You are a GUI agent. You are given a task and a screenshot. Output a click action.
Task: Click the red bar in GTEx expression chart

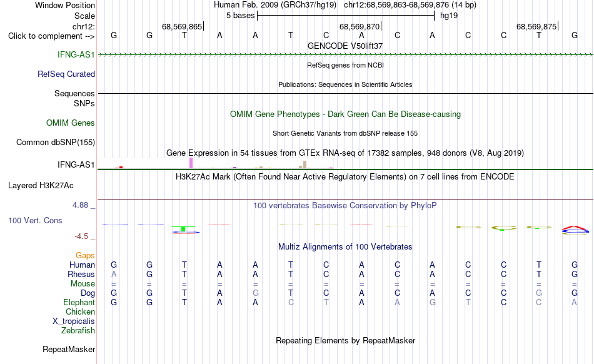(121, 167)
